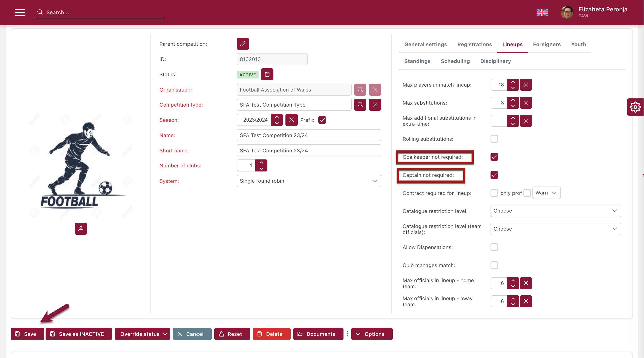Open the Catalogue restriction level dropdown
644x358 pixels.
555,211
